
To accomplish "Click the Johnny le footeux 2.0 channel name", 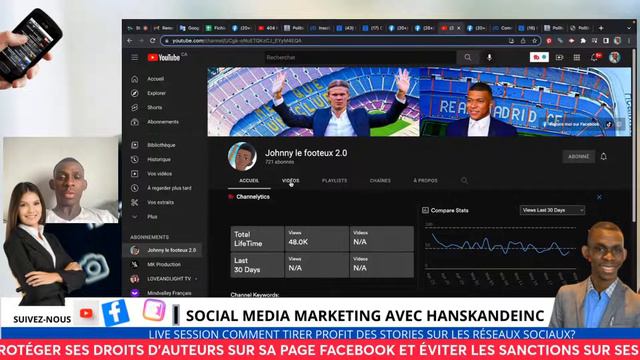I will [x=306, y=153].
